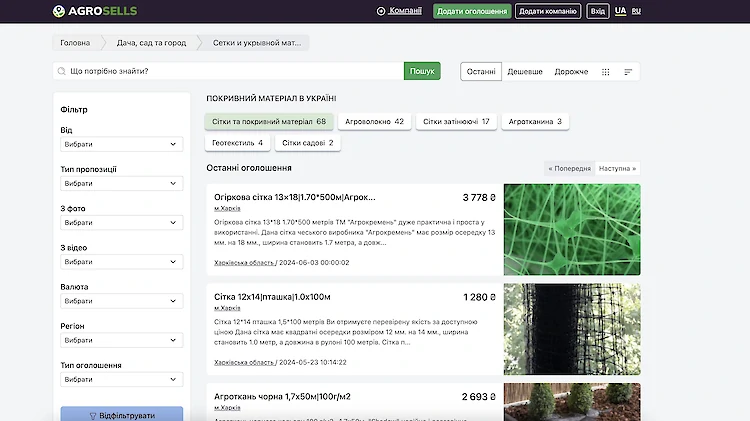Click the Покривний матеріал в Україні heading

(271, 99)
